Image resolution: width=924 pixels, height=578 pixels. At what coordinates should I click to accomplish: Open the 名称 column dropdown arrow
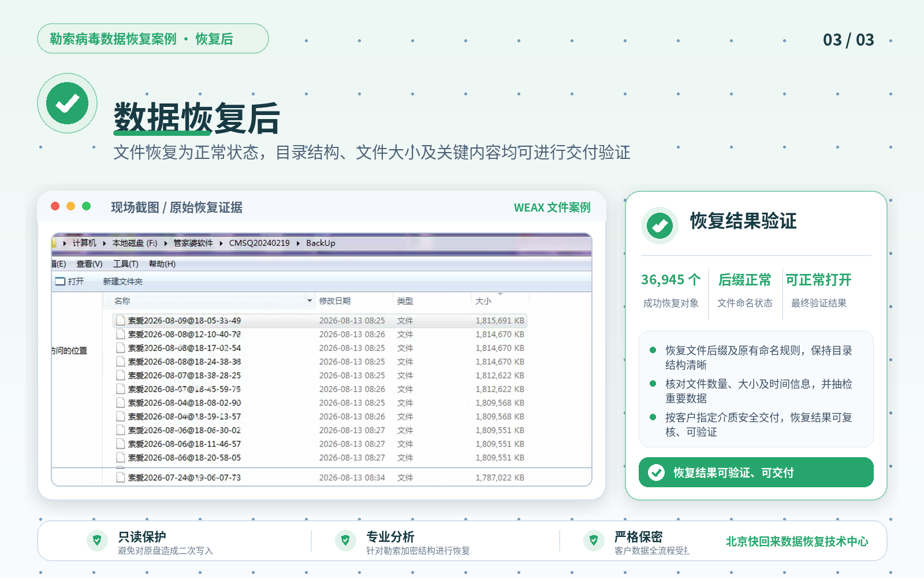[310, 301]
